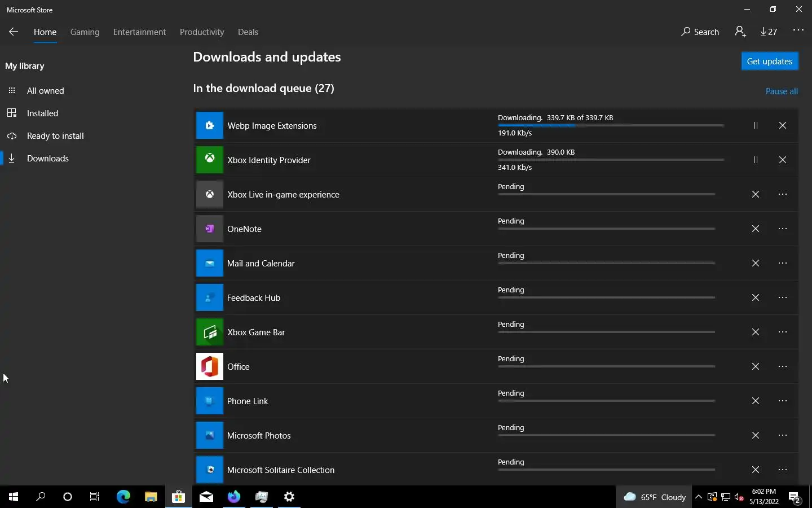
Task: Open the weather widget showing 65°F Cloudy
Action: [x=655, y=497]
